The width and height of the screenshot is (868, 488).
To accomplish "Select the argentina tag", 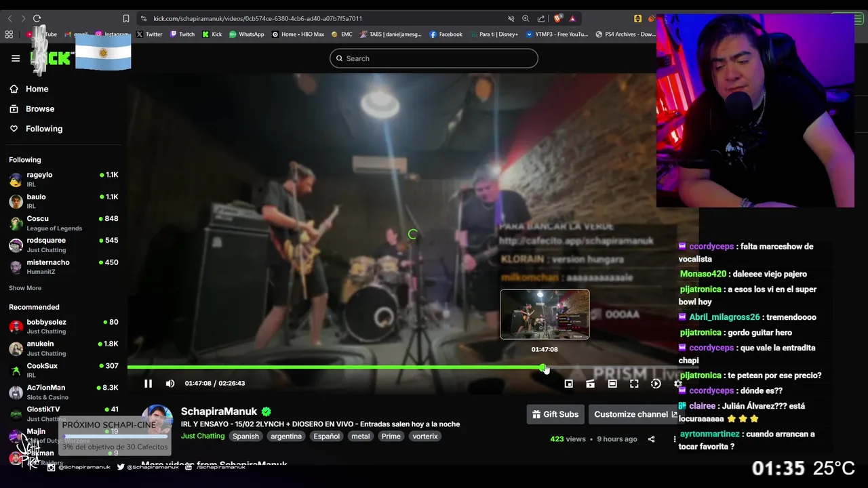I will 286,436.
